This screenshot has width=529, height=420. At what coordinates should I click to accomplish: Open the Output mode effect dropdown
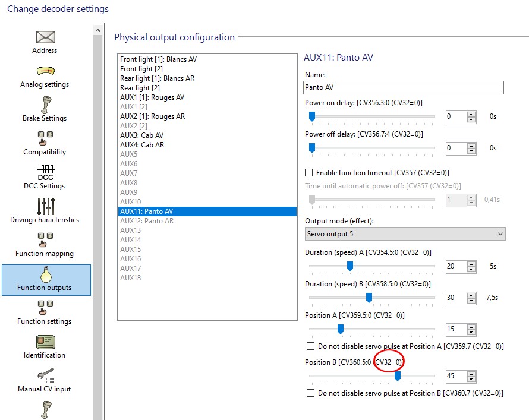pyautogui.click(x=404, y=234)
